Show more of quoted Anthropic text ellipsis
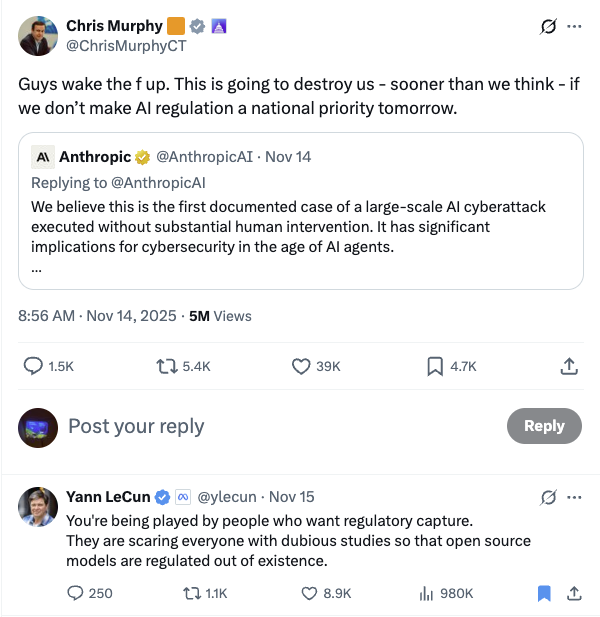The width and height of the screenshot is (600, 617). pos(36,268)
